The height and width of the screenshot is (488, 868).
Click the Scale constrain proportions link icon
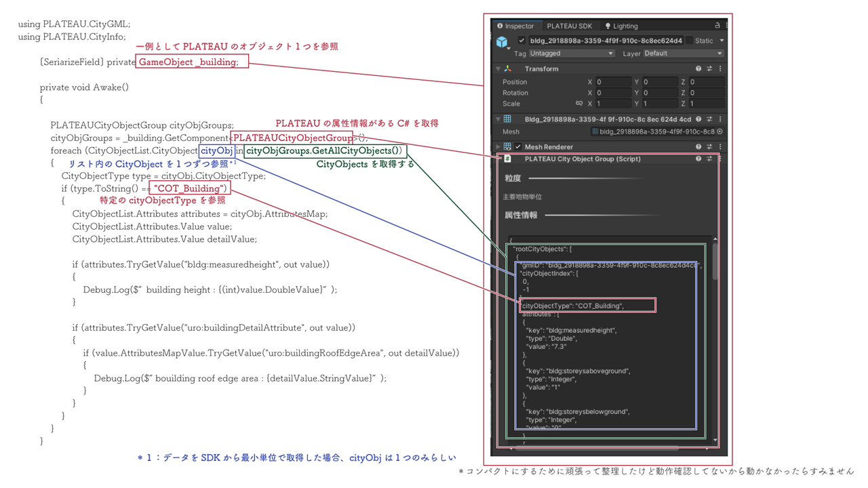point(579,104)
